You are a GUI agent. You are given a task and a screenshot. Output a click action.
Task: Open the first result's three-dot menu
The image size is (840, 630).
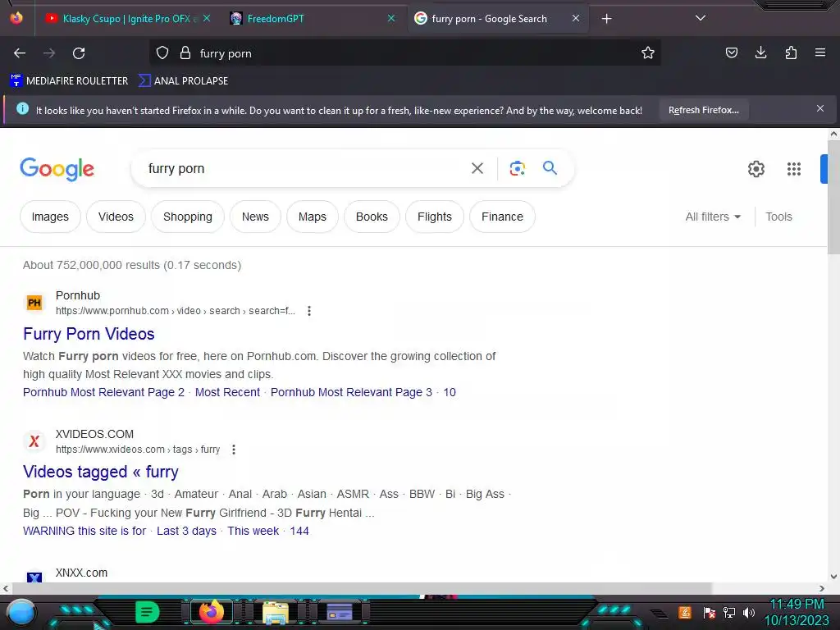(309, 311)
